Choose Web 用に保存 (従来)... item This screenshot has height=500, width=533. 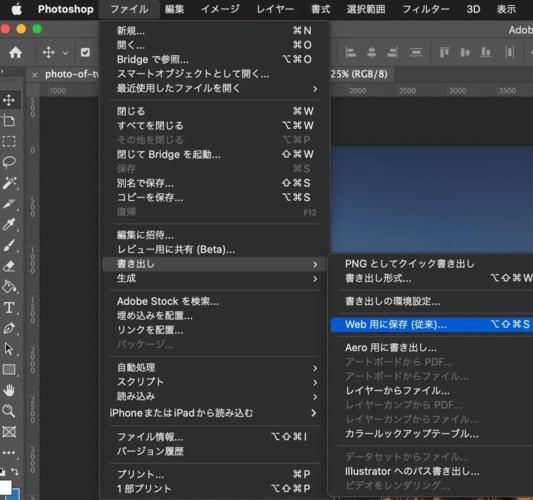pyautogui.click(x=432, y=325)
